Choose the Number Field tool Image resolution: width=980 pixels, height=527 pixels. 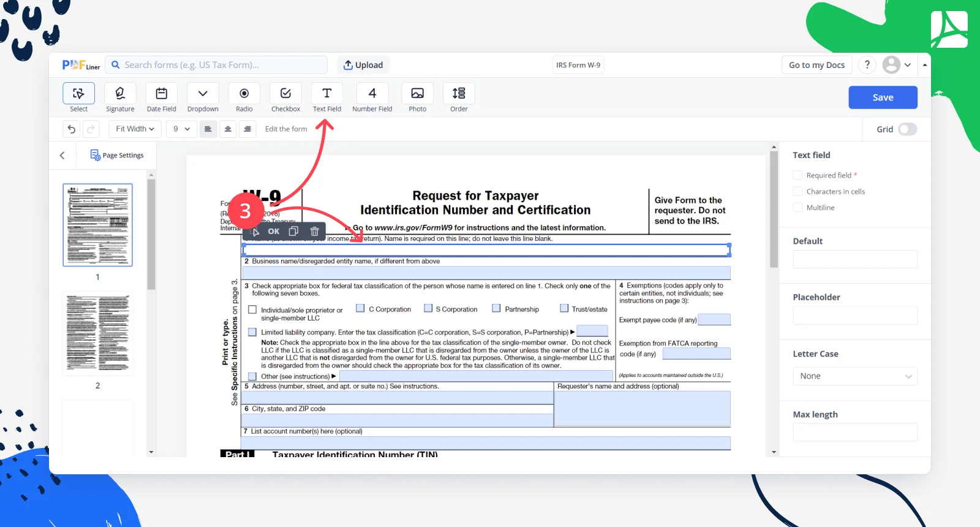coord(372,98)
